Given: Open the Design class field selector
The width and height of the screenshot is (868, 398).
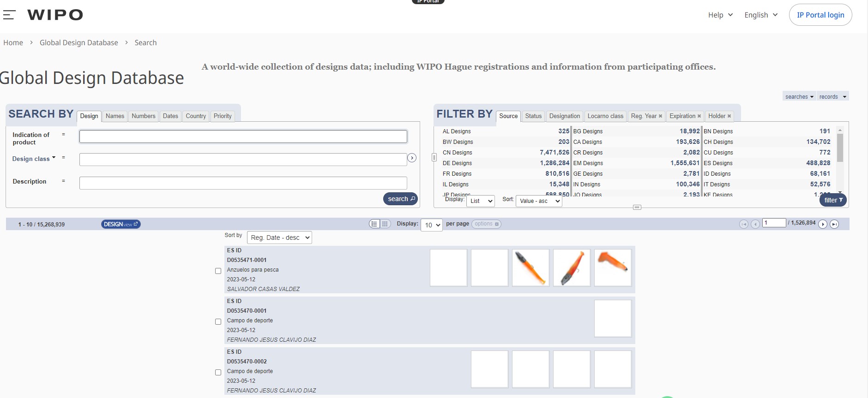Looking at the screenshot, I should [34, 159].
